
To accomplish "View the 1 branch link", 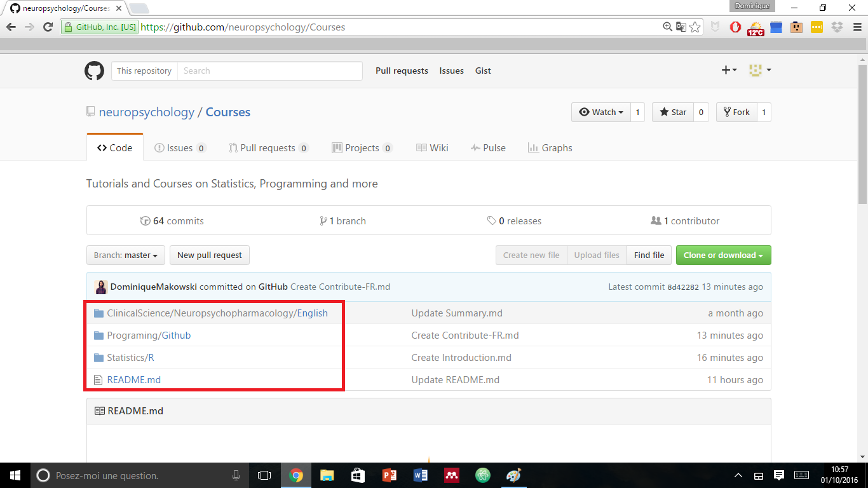I will click(x=343, y=221).
